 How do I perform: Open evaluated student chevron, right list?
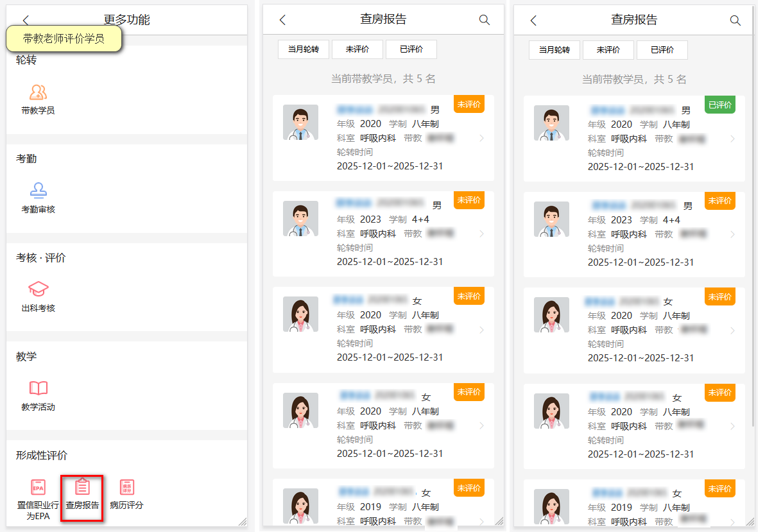pos(732,139)
